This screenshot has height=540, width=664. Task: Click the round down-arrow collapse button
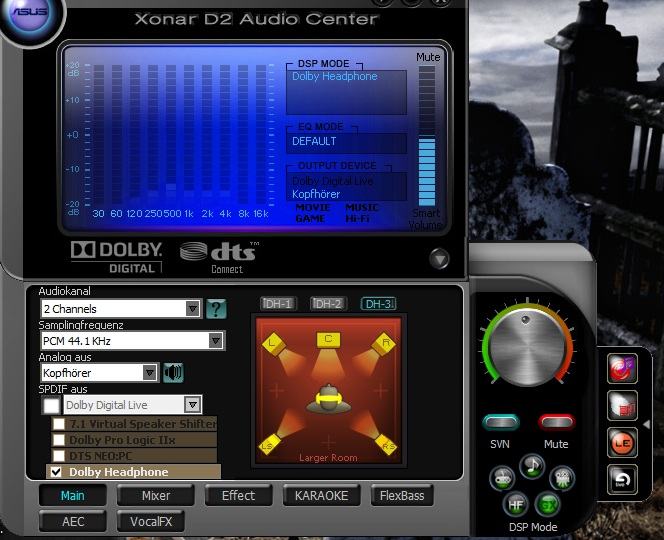[439, 258]
